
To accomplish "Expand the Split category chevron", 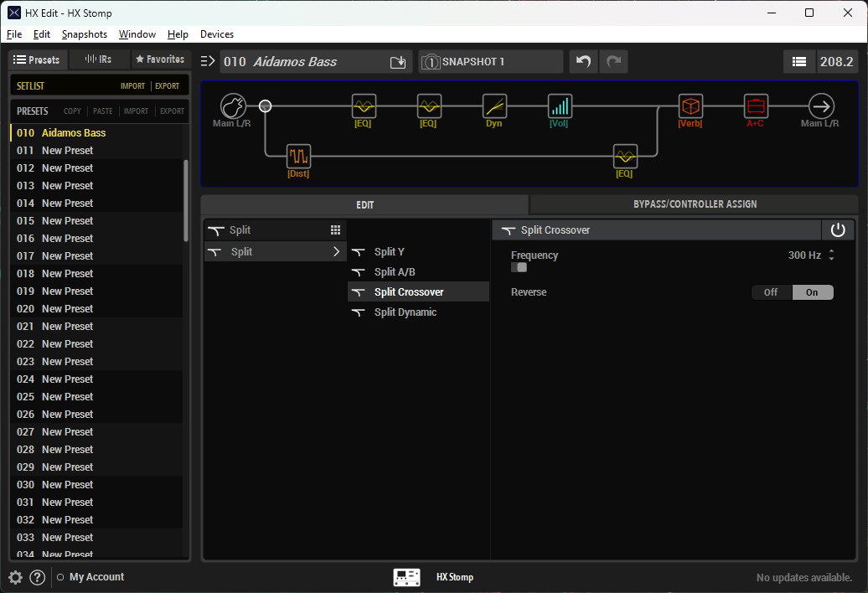I will pyautogui.click(x=336, y=252).
